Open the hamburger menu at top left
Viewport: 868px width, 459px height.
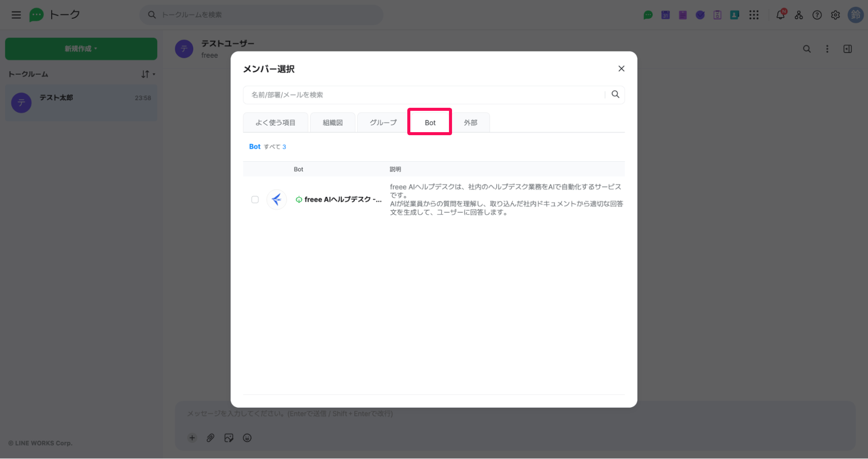pos(16,15)
